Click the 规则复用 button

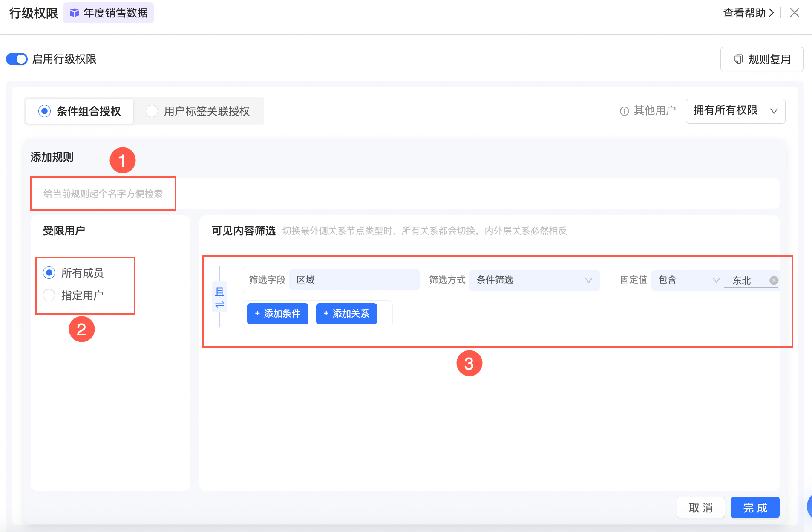(762, 59)
